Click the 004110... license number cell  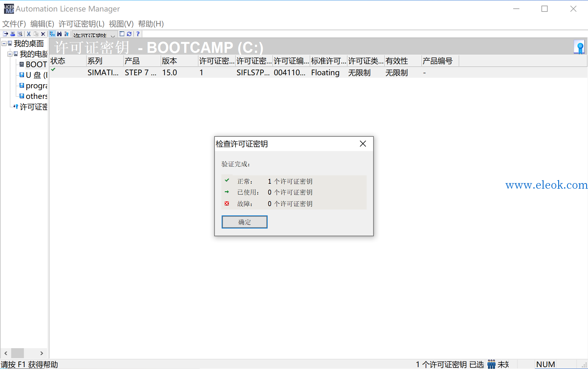290,73
